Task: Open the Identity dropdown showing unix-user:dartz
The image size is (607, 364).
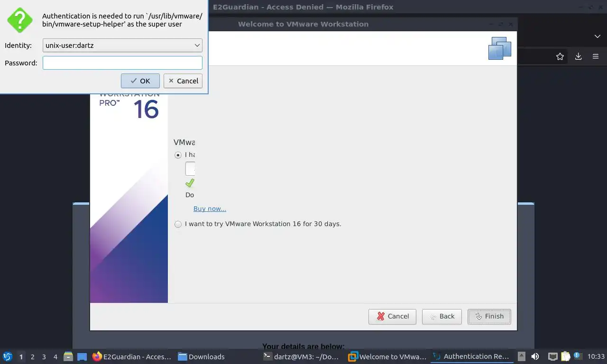Action: tap(122, 45)
